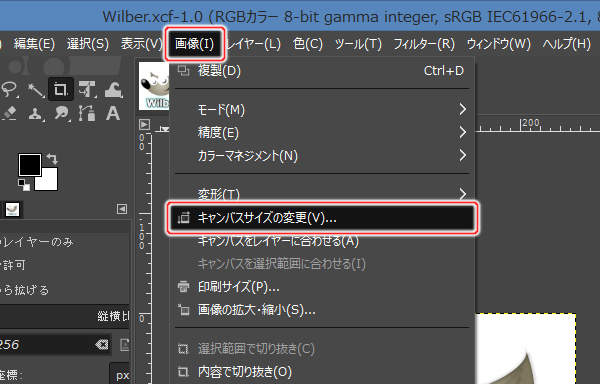Choose キャンバスをレイヤーに合わせる(A)
The width and height of the screenshot is (600, 384).
(321, 241)
